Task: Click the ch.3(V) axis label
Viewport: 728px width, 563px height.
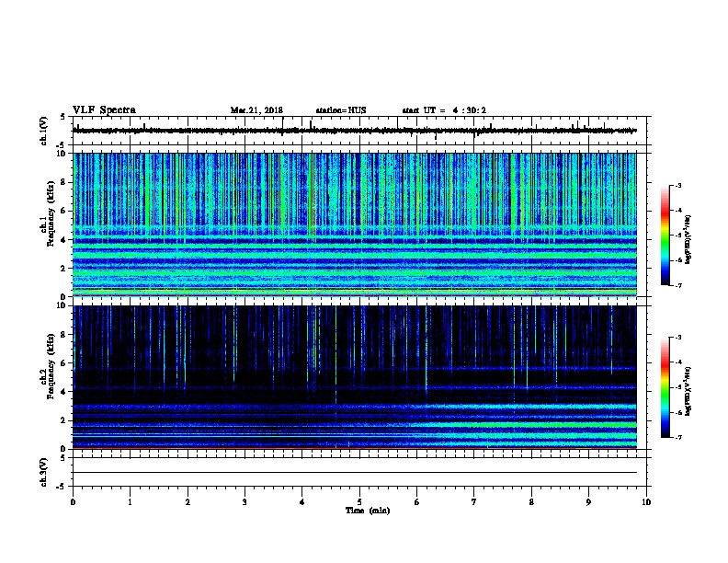Action: (44, 472)
